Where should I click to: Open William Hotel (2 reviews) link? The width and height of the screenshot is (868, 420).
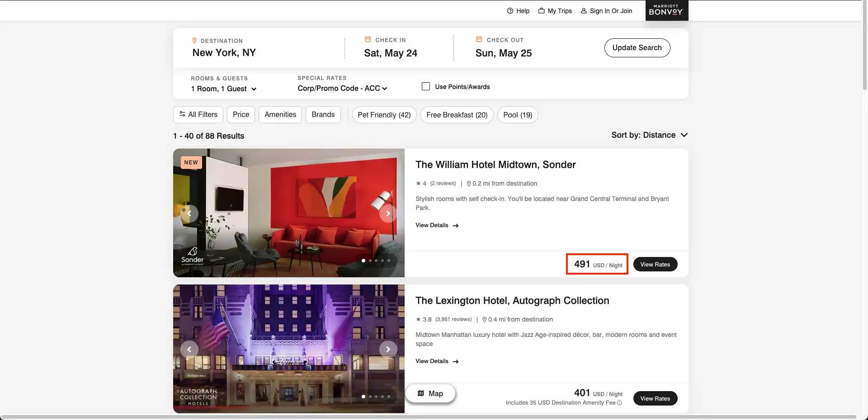coord(443,183)
